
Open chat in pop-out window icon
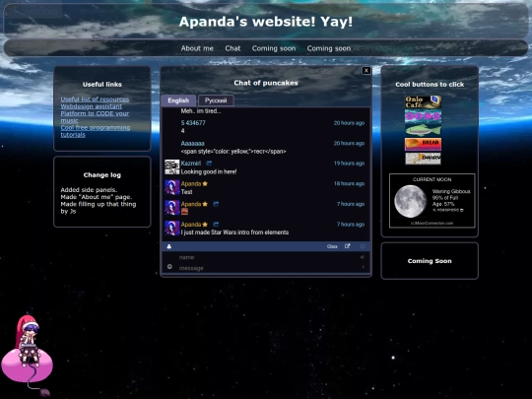click(x=348, y=246)
